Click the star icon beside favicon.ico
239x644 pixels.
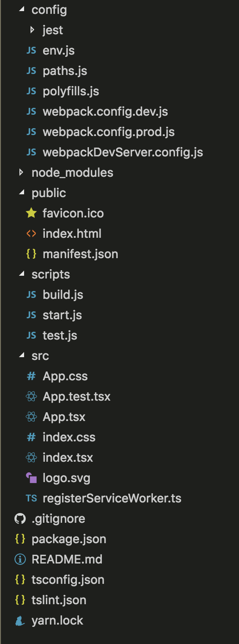coord(31,213)
